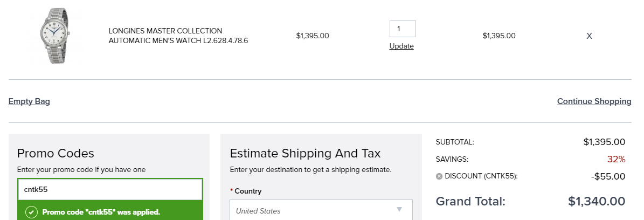Click the Promo Codes heading
The width and height of the screenshot is (644, 220).
56,153
